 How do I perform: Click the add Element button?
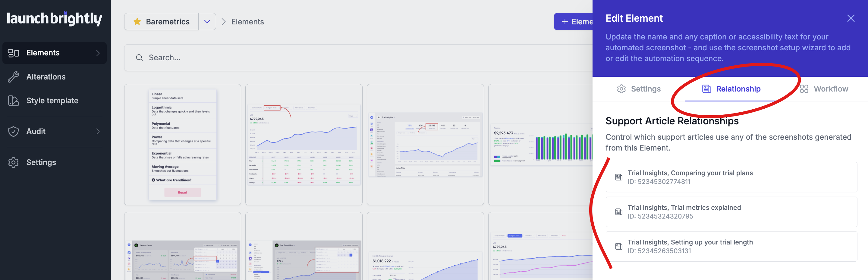(x=574, y=22)
